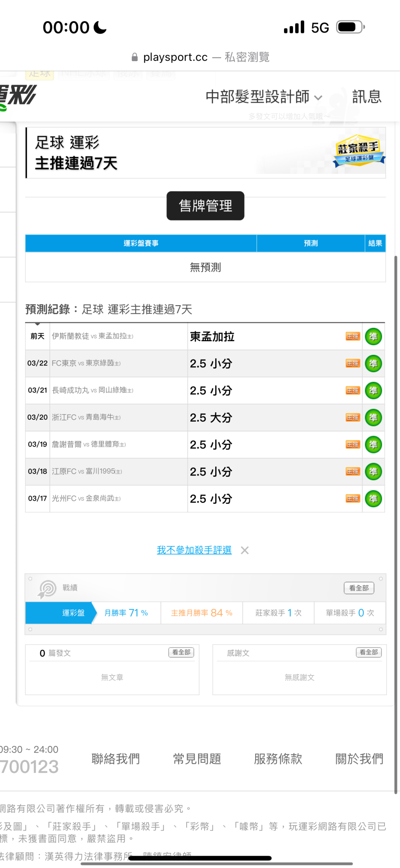This screenshot has height=868, width=400.
Task: Dismiss the 我不參加殺手評選 notice with X
Action: (244, 550)
